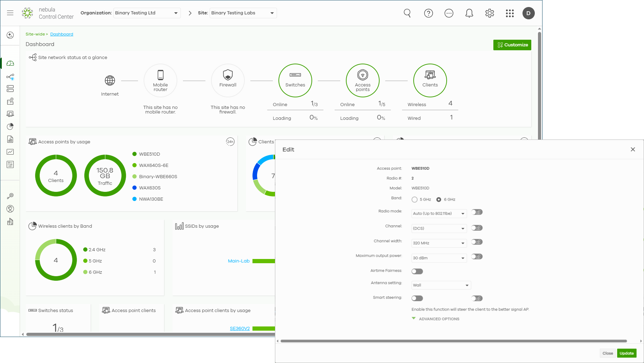
Task: Open the help support lifebuoy sidebar icon
Action: pos(10,209)
